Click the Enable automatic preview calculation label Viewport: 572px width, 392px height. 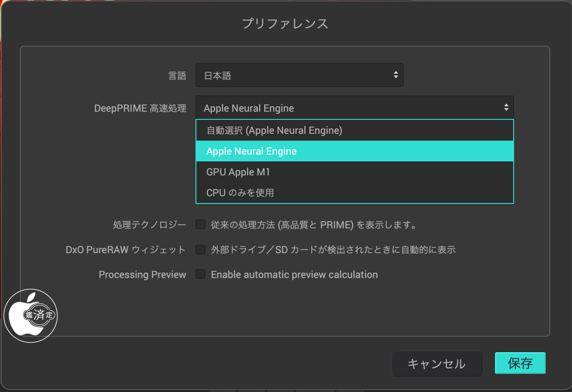[x=294, y=275]
